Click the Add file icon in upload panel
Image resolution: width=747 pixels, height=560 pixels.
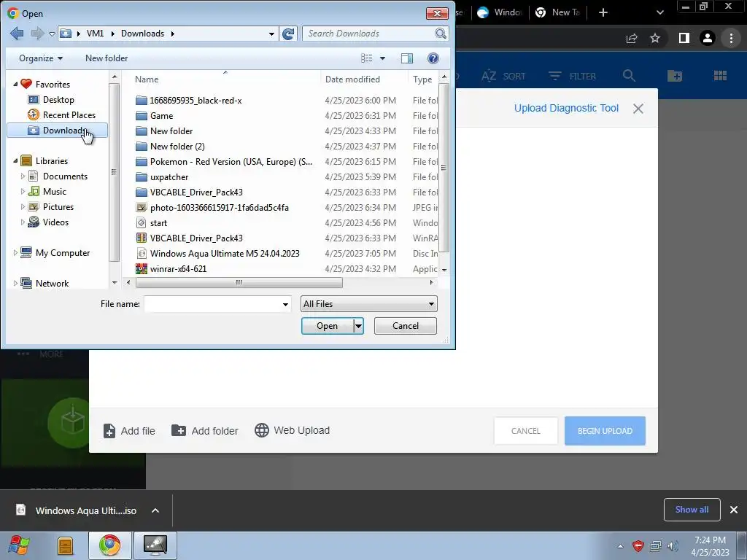click(x=109, y=430)
